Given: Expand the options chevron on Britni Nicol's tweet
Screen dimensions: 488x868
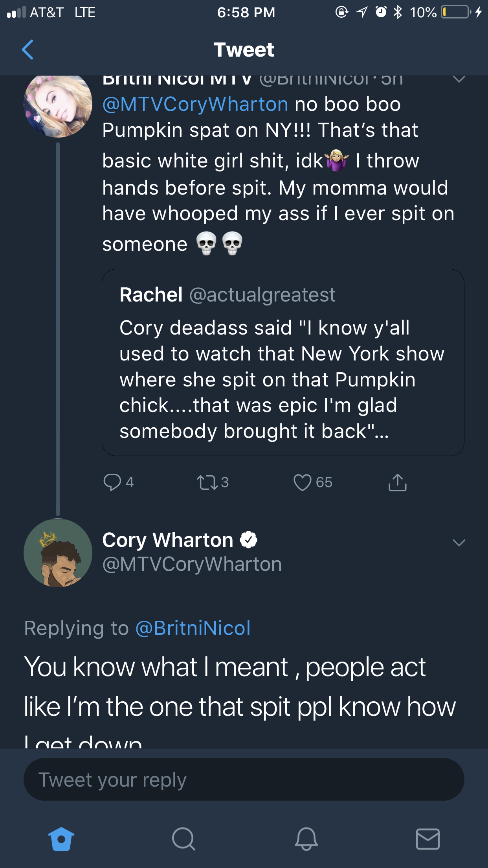Looking at the screenshot, I should pos(459,79).
